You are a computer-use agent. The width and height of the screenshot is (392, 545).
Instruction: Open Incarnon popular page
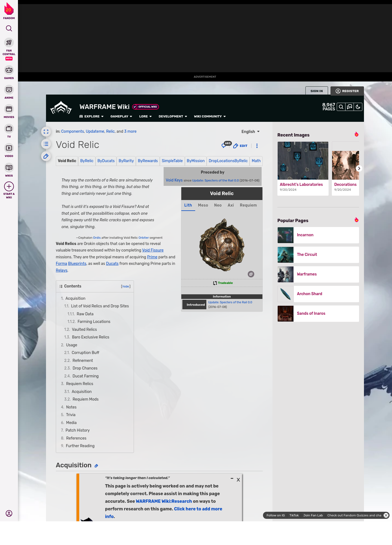click(x=318, y=235)
